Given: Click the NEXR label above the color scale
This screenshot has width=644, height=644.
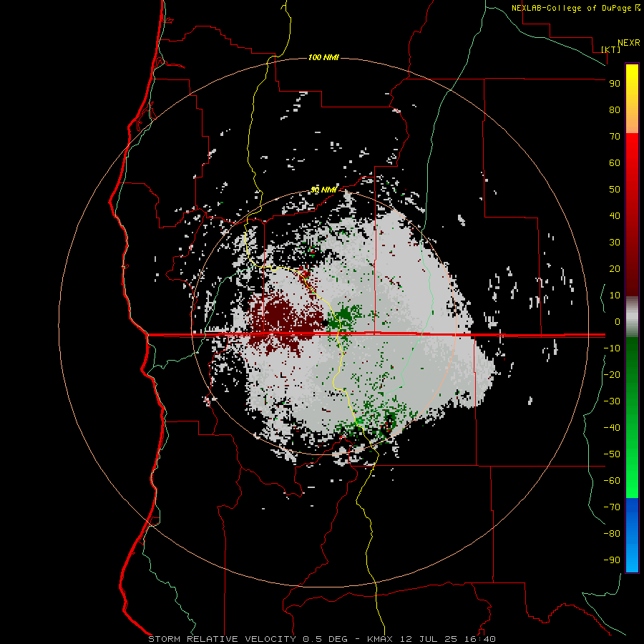Looking at the screenshot, I should point(629,42).
